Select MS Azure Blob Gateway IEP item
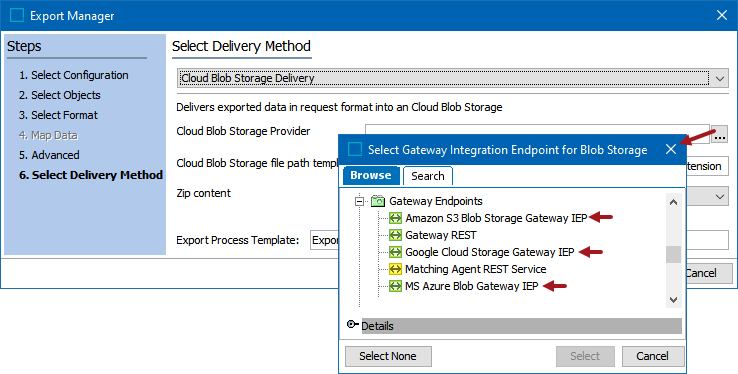738x374 pixels. [x=471, y=286]
